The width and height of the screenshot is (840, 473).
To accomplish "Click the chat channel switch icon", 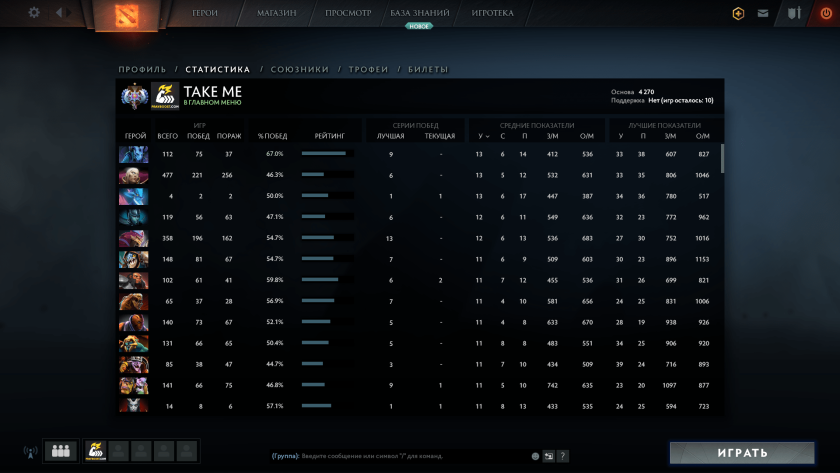I will 549,456.
